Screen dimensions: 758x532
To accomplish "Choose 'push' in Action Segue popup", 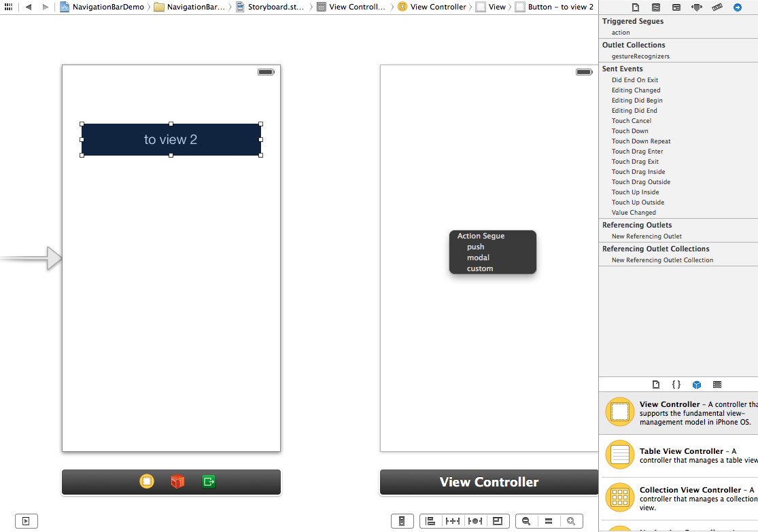I will [476, 247].
